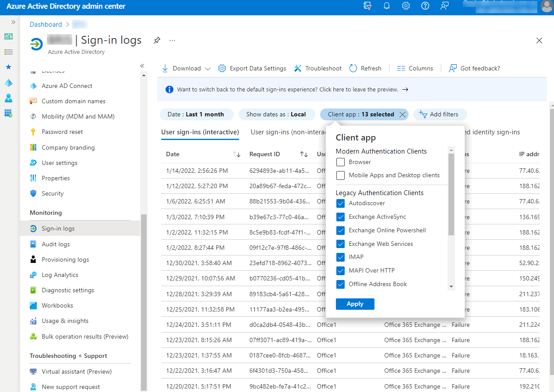The width and height of the screenshot is (554, 392).
Task: Open the Azure portal settings gear
Action: (406, 6)
